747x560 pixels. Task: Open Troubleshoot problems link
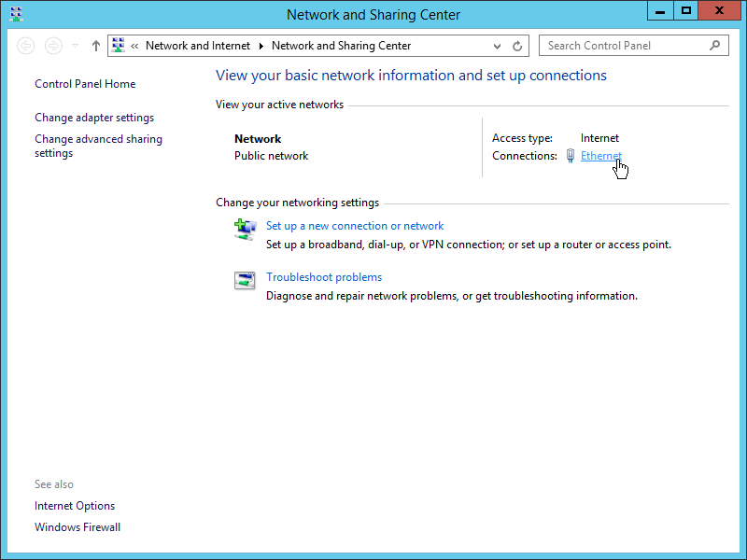pos(324,277)
